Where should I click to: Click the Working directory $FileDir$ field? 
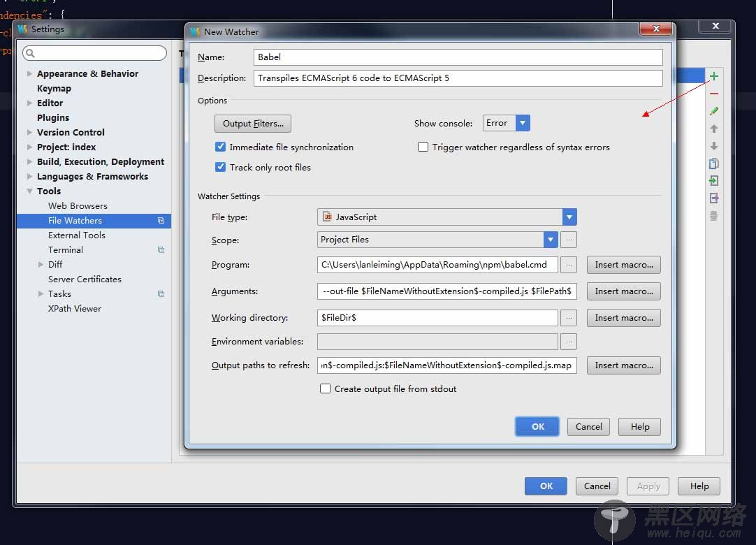pyautogui.click(x=438, y=318)
